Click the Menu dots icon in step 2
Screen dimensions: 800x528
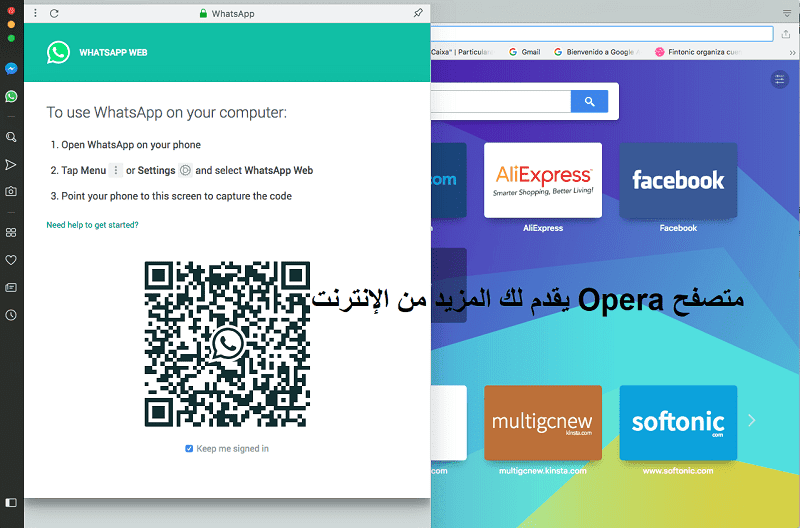(116, 170)
